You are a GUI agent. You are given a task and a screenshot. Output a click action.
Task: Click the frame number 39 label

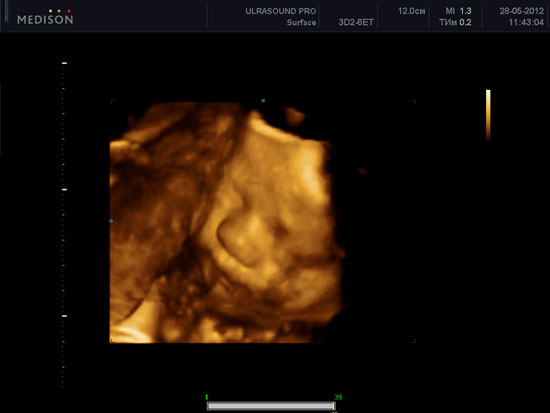[x=338, y=397]
